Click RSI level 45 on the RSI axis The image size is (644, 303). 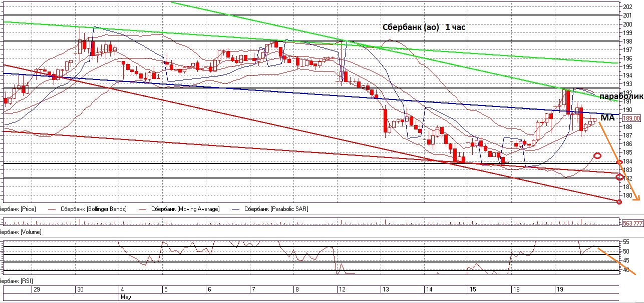(x=626, y=260)
